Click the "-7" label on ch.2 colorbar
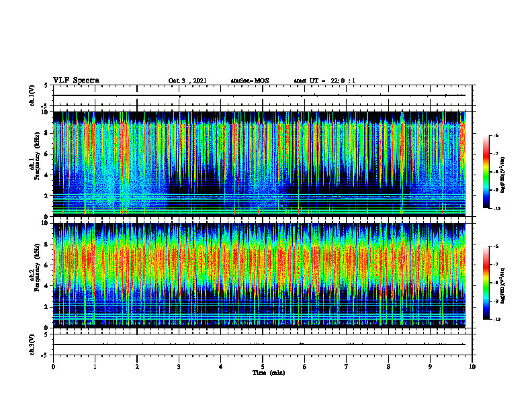Screen dimensions: 532x411 click(x=496, y=265)
